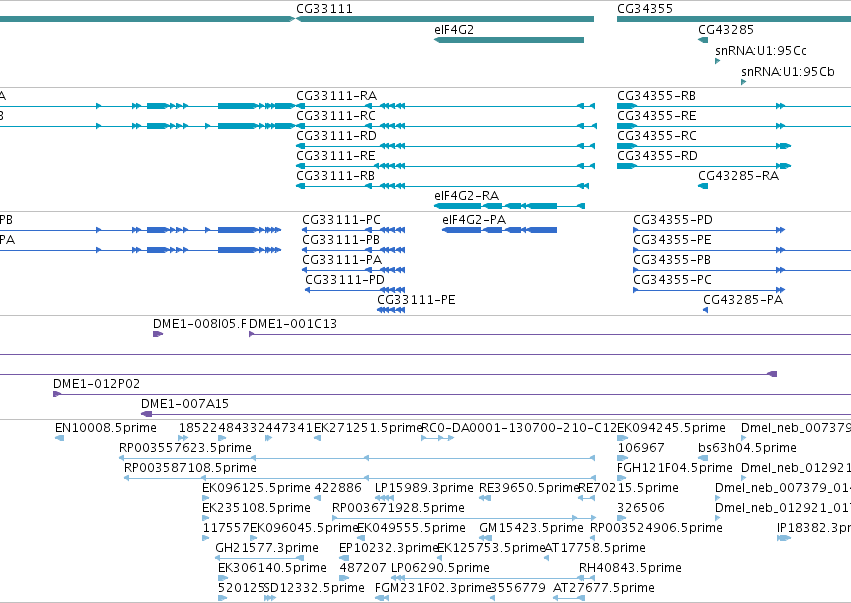Select the CG43285-PA protein label
The width and height of the screenshot is (851, 603).
[743, 300]
